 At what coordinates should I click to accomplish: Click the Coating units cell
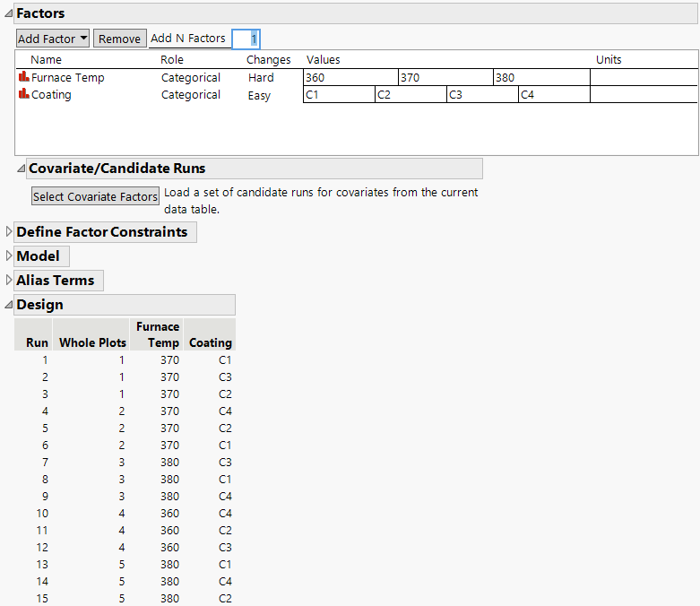point(644,94)
